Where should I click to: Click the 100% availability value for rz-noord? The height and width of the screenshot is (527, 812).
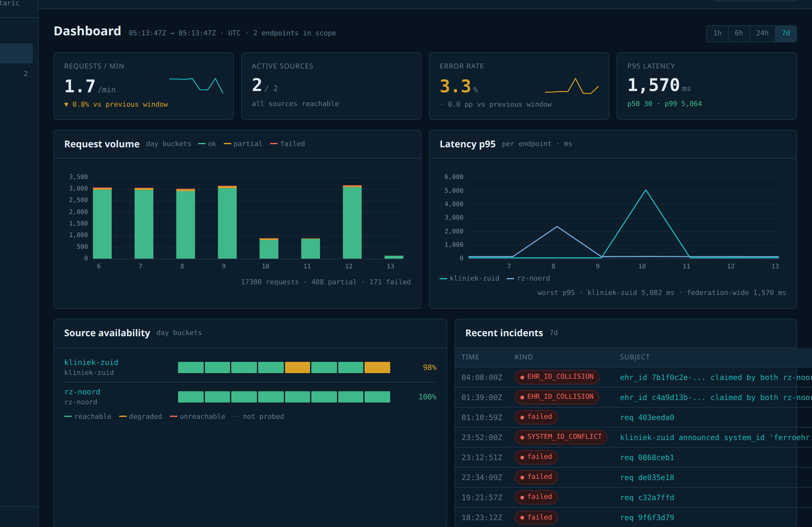point(427,397)
